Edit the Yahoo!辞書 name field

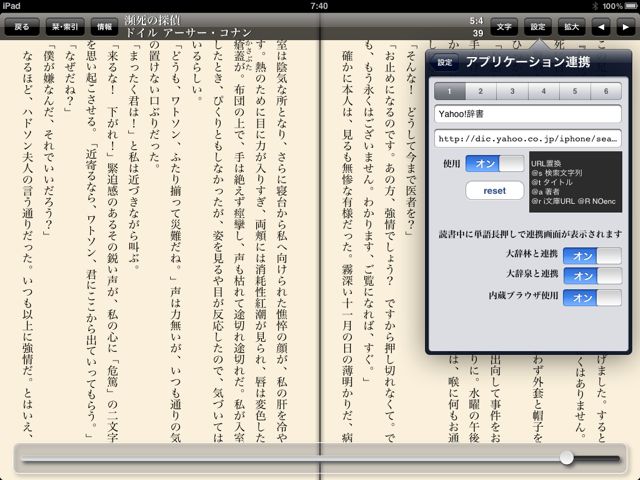click(x=528, y=114)
